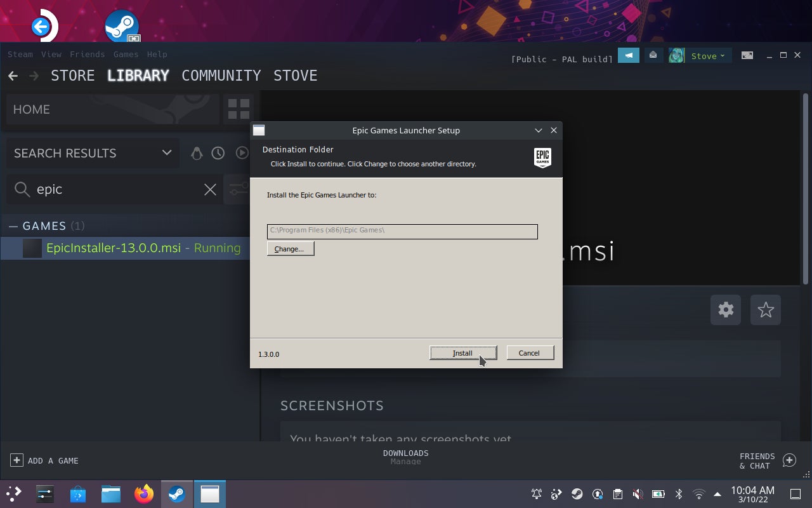Image resolution: width=812 pixels, height=508 pixels.
Task: Filter library by Linux-compatible games
Action: (197, 153)
